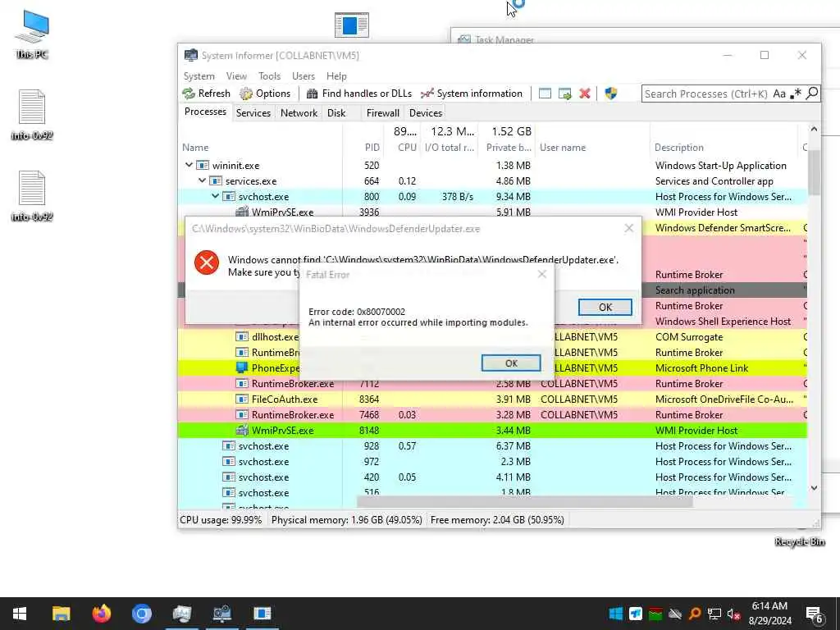Switch to the Services tab
840x630 pixels.
(x=253, y=113)
